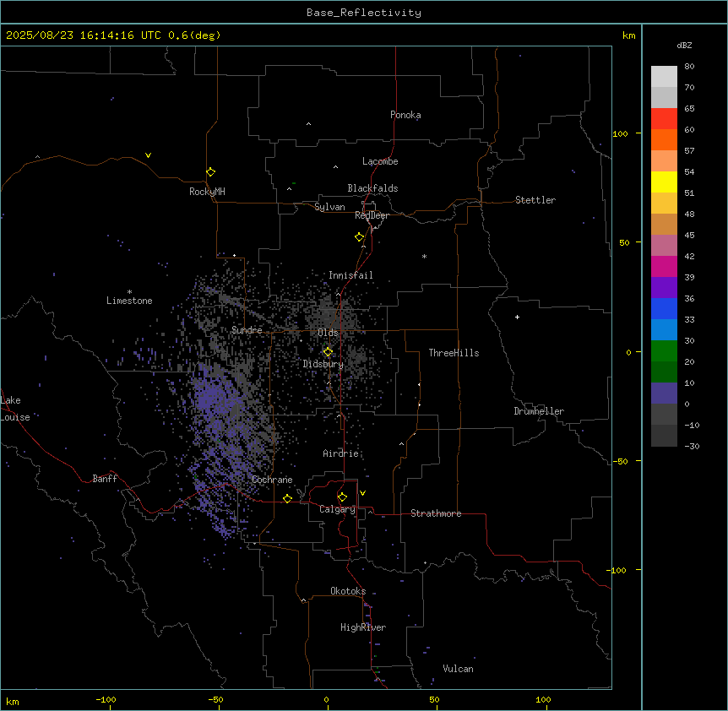Click the Sundre label

247,330
